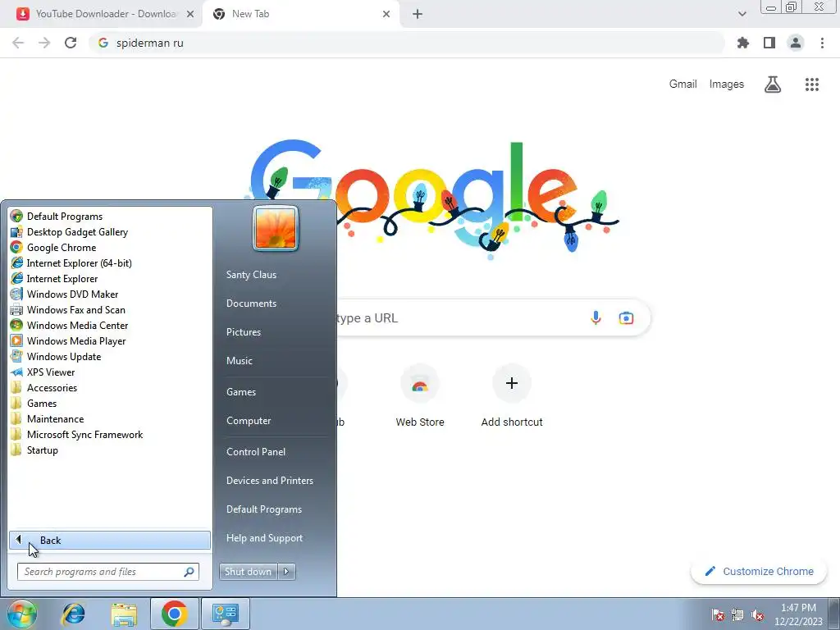
Task: Open Google Images link
Action: coord(727,84)
